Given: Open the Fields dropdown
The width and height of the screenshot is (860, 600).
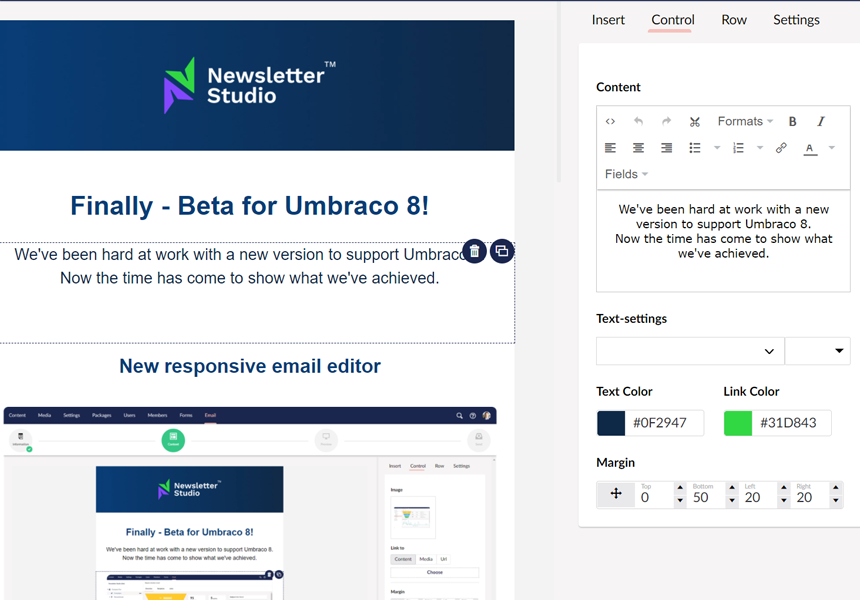Looking at the screenshot, I should [626, 174].
